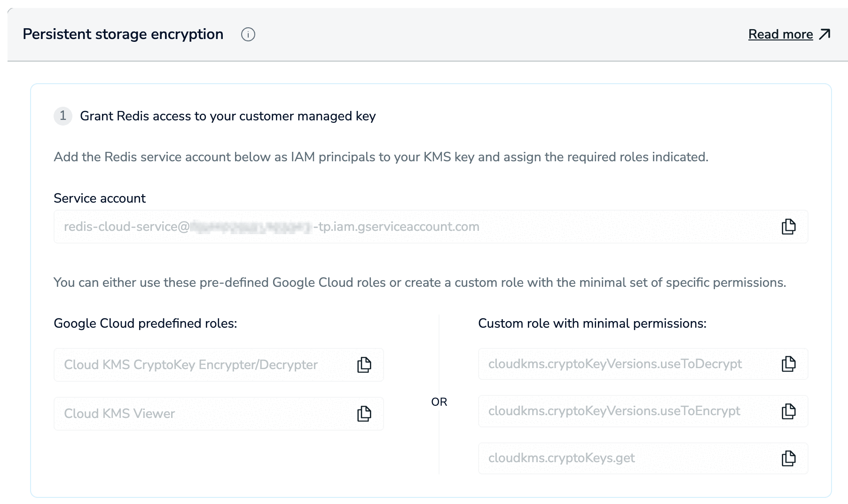Image resolution: width=848 pixels, height=504 pixels.
Task: Copy the cloudkms.cryptoKeyVersions.useToDecrypt permission
Action: pyautogui.click(x=788, y=364)
